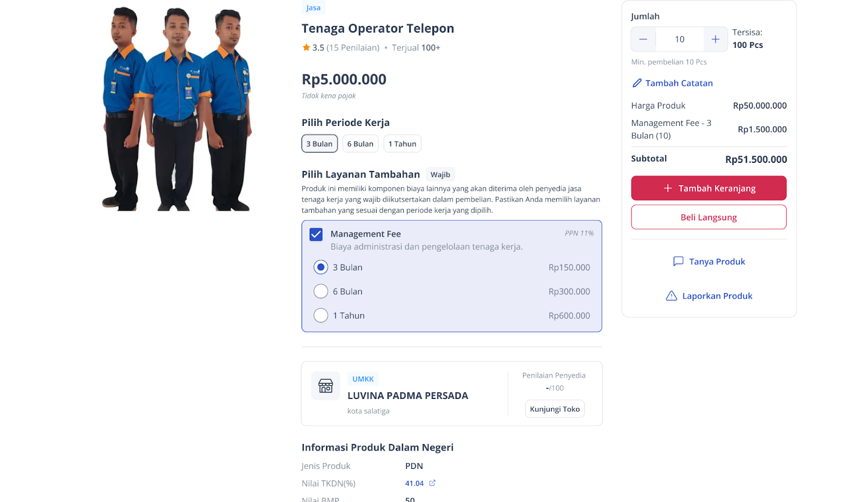Select the 3 Bulan management fee radio
868x502 pixels.
[321, 267]
